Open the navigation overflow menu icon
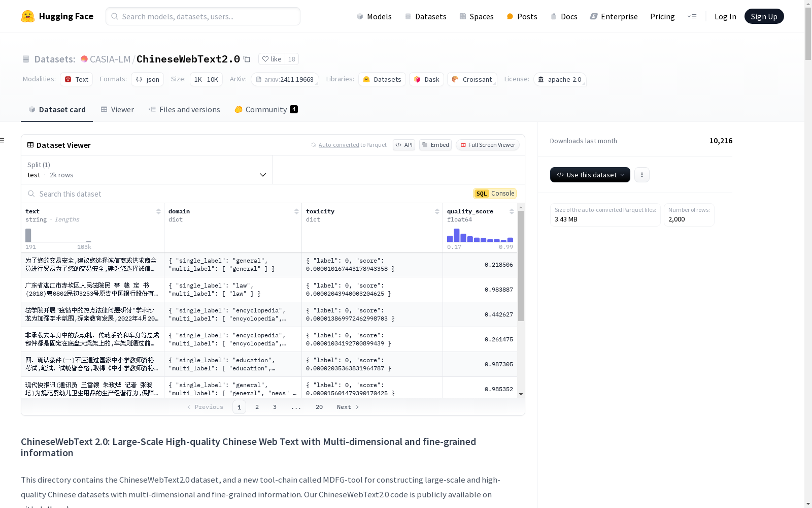812x508 pixels. [692, 16]
